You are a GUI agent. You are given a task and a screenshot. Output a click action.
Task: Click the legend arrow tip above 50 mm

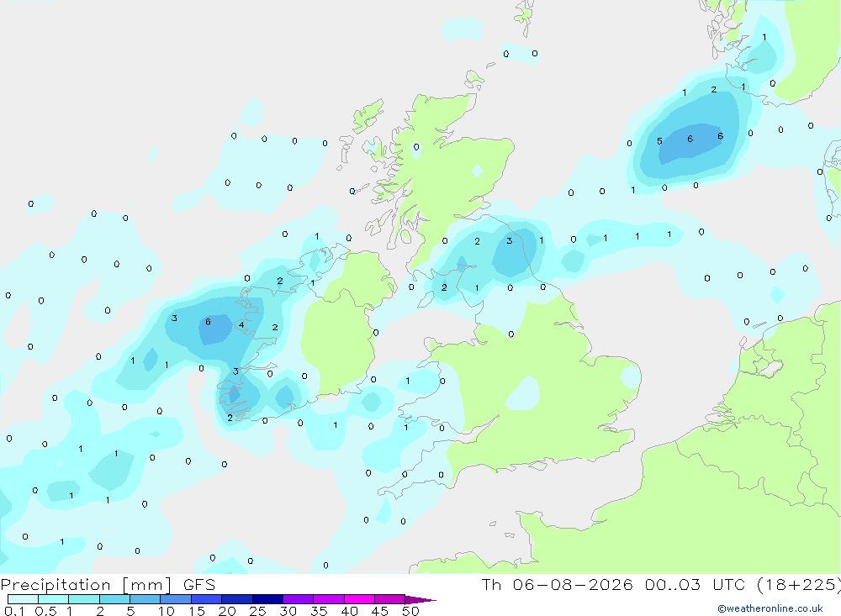pyautogui.click(x=420, y=600)
